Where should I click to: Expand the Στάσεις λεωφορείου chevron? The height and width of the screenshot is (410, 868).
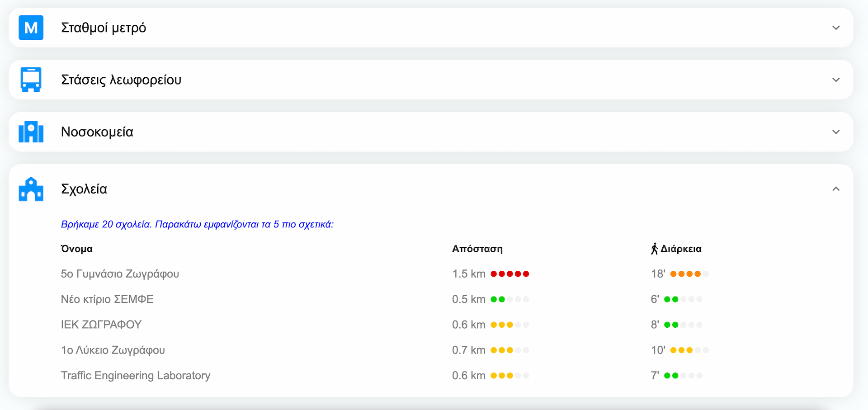click(x=836, y=80)
